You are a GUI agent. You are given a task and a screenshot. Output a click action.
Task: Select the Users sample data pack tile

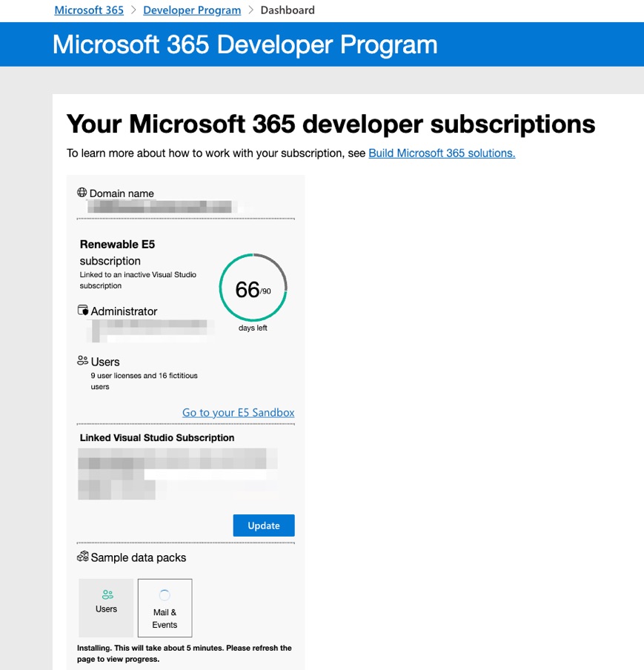click(106, 608)
